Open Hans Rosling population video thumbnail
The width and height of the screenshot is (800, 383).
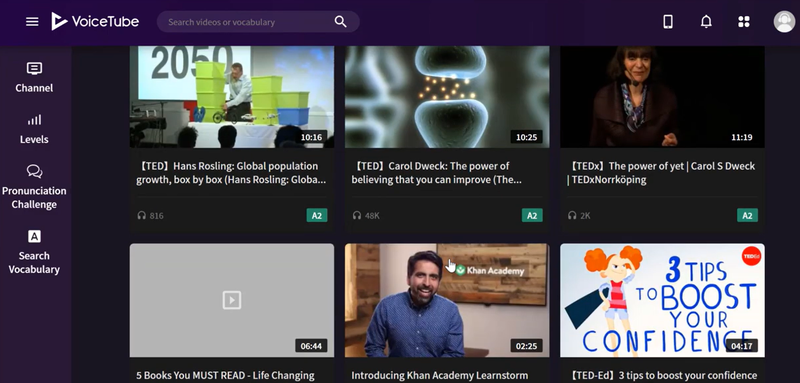click(232, 97)
